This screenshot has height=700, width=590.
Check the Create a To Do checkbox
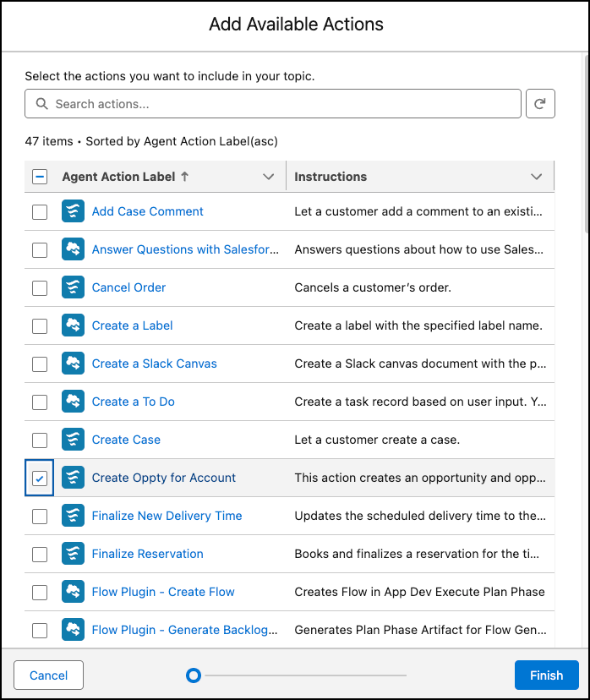point(40,402)
